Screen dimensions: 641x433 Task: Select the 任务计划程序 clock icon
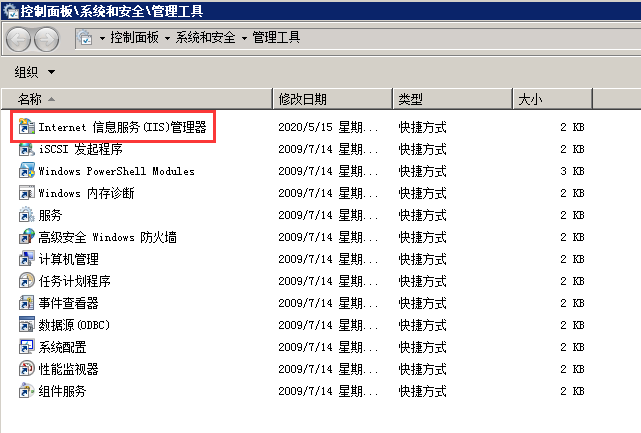[x=27, y=281]
